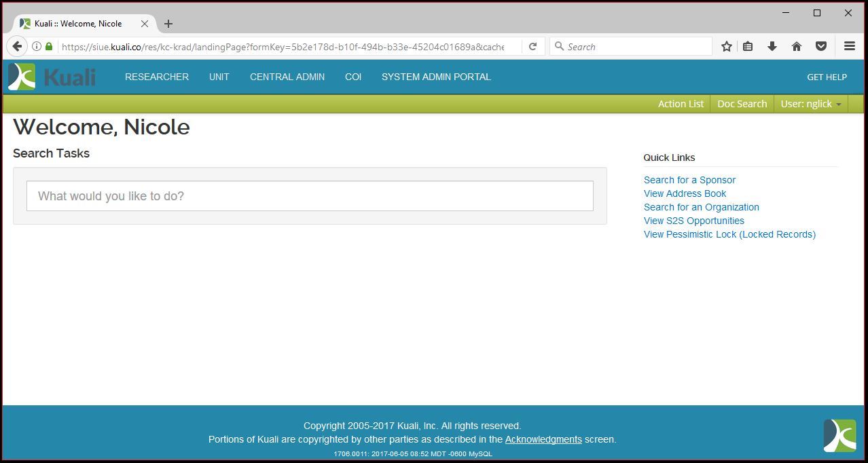The height and width of the screenshot is (463, 868).
Task: Open Search for a Sponsor link
Action: (x=689, y=180)
